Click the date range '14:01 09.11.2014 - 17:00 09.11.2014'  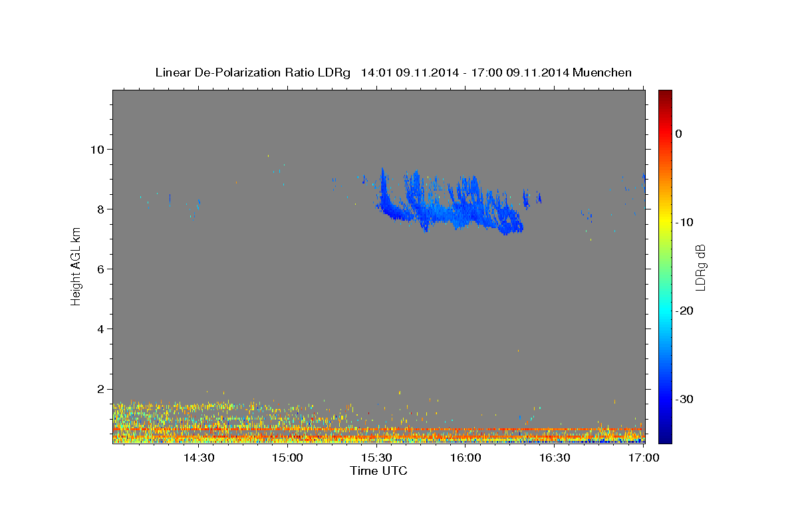tap(465, 72)
